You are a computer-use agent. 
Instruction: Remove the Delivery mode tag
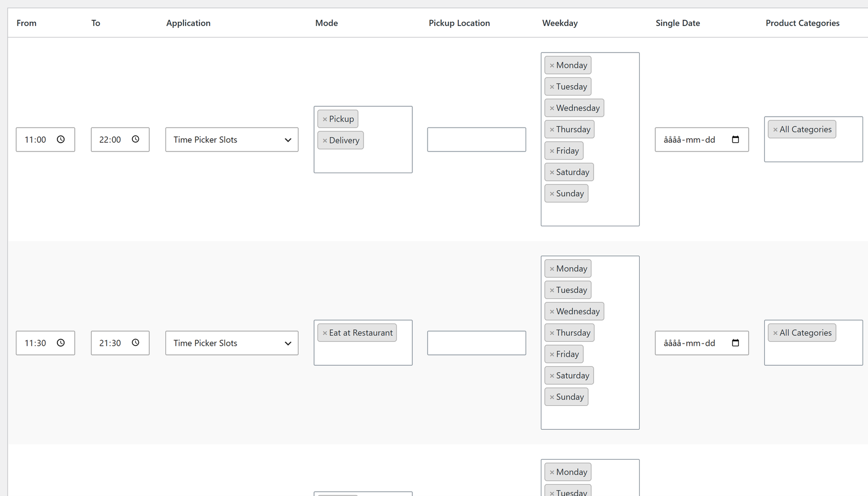tap(325, 141)
